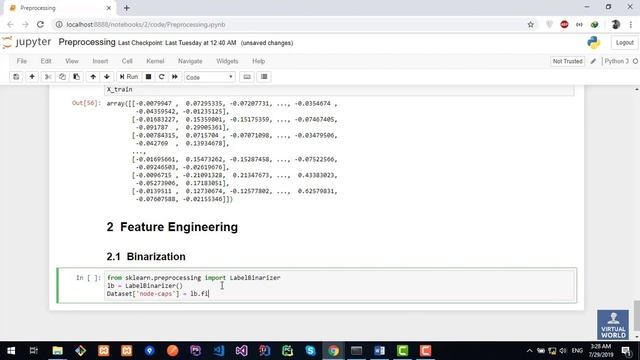Reload the page in the browser
This screenshot has height=360, width=640.
40,24
